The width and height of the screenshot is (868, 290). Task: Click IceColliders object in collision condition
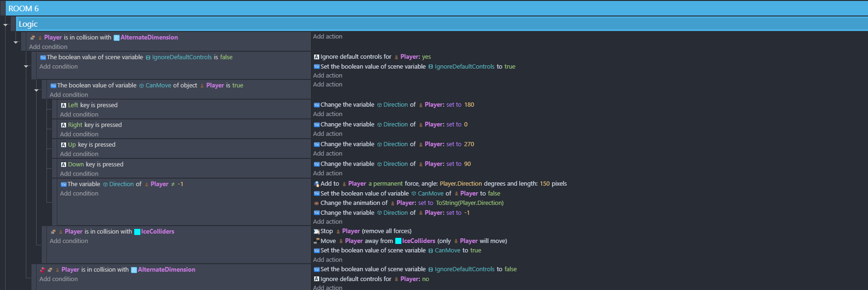158,232
